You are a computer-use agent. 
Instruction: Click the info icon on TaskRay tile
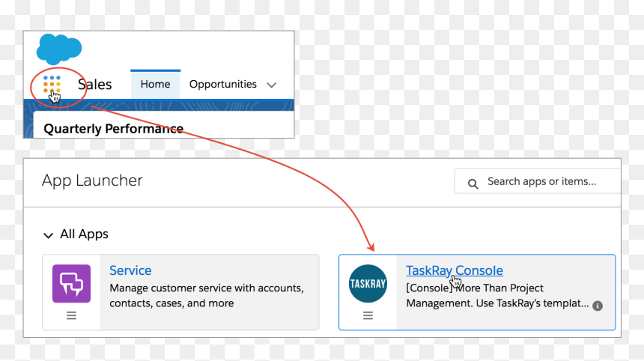coord(598,306)
